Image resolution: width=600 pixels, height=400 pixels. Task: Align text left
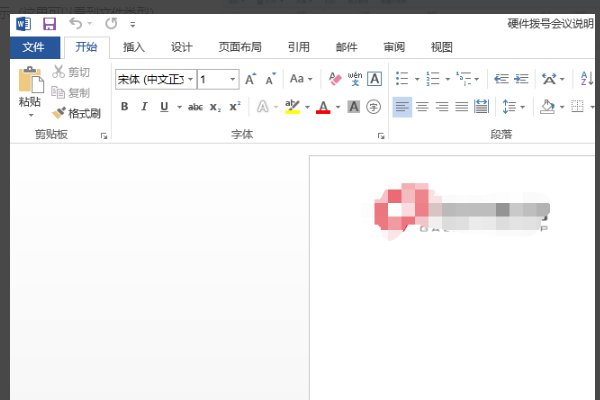[402, 107]
